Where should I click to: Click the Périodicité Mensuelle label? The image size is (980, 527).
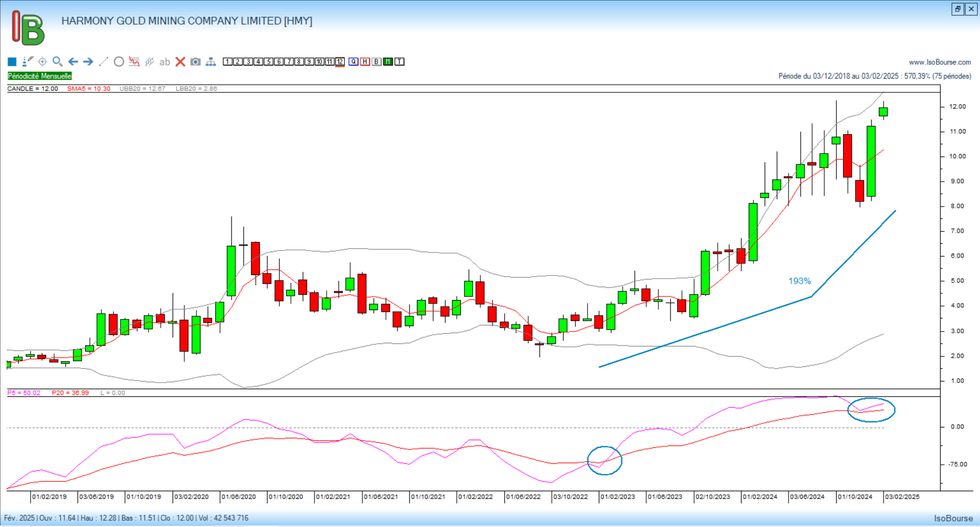pyautogui.click(x=40, y=76)
